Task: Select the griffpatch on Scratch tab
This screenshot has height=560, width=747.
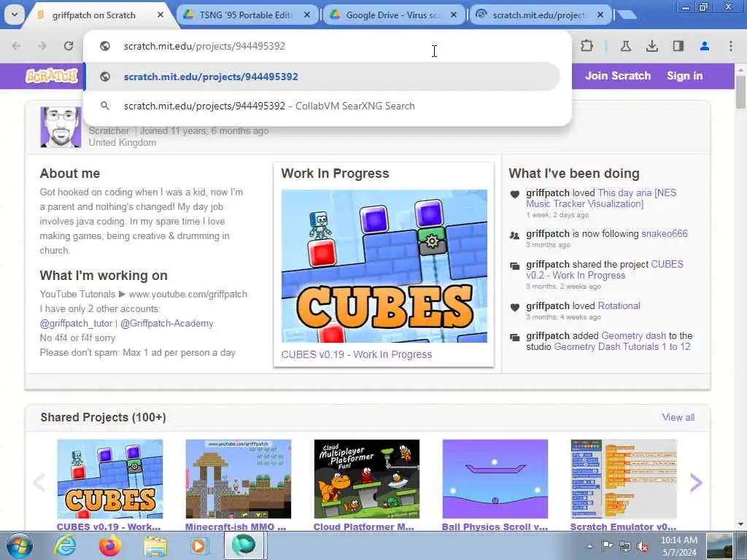Action: [x=94, y=15]
